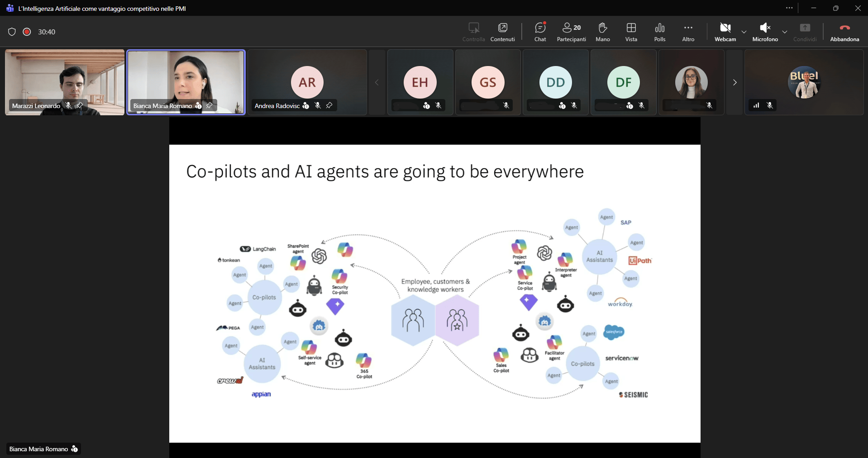Click the DD tile muted mic icon
The image size is (868, 458).
574,105
